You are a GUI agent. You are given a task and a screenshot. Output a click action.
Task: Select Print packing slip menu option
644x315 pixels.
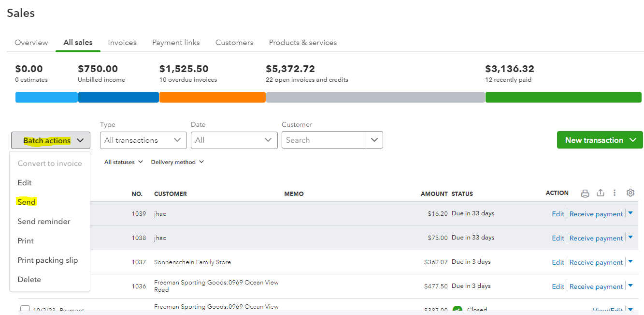47,260
